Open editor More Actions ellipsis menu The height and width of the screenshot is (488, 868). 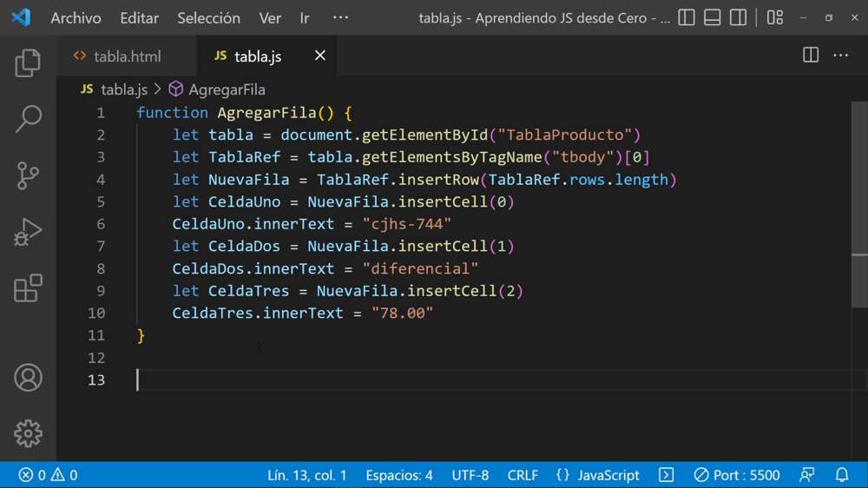(841, 56)
